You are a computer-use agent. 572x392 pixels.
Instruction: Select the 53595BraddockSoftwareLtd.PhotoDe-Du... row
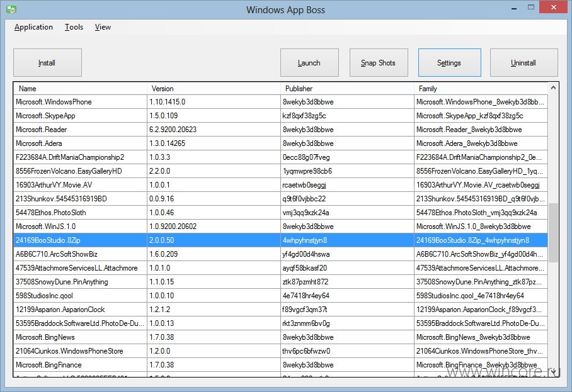(x=280, y=323)
